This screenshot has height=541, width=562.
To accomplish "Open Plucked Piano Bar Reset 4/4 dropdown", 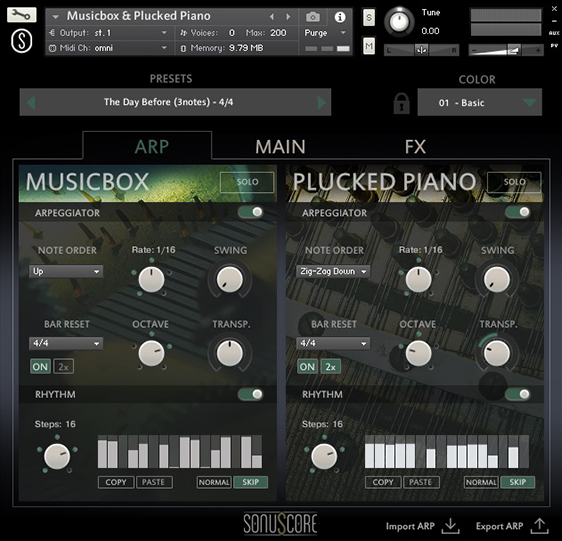I will 333,343.
